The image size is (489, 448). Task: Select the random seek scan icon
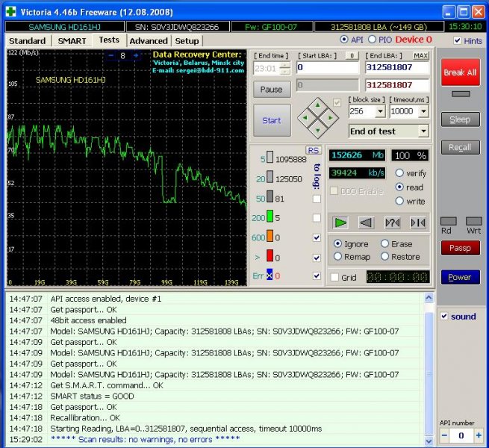392,223
